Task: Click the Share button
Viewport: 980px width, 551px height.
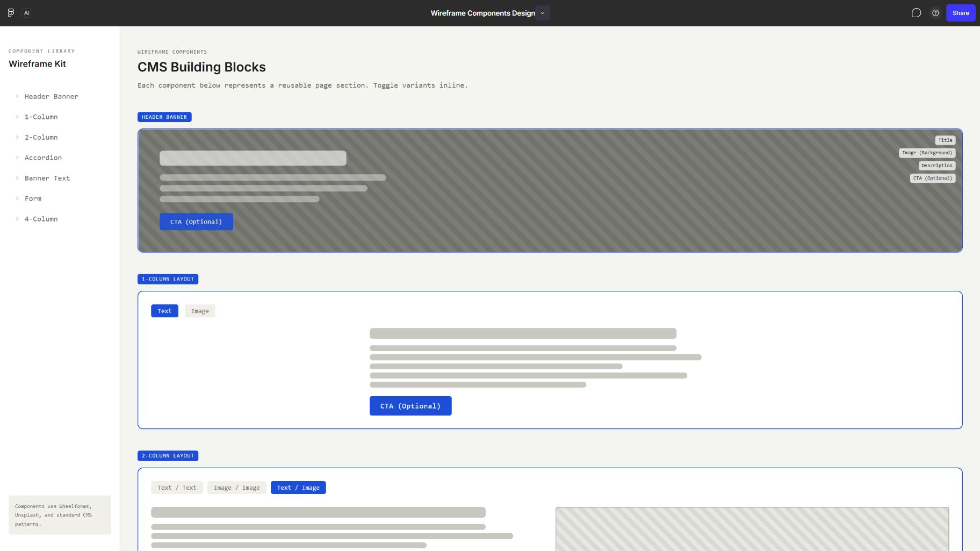Action: 961,13
